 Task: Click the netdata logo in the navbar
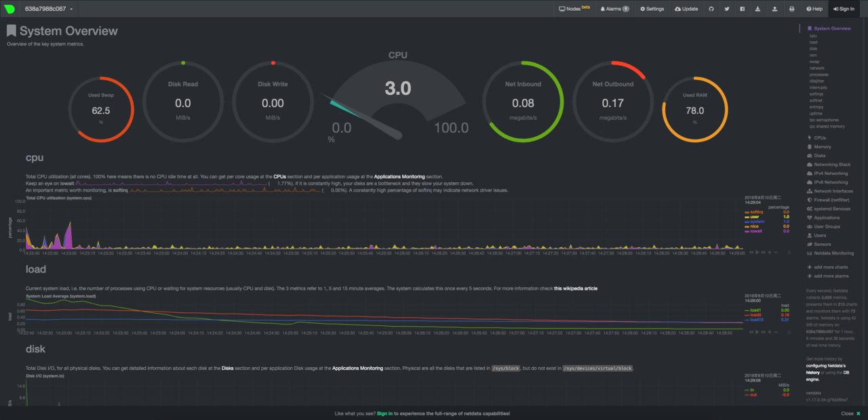(x=9, y=9)
